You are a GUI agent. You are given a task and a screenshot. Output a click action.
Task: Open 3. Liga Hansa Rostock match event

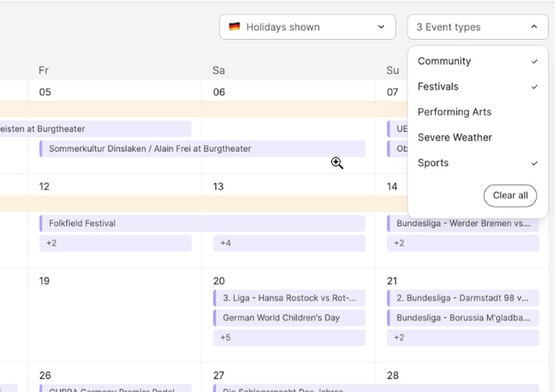288,298
